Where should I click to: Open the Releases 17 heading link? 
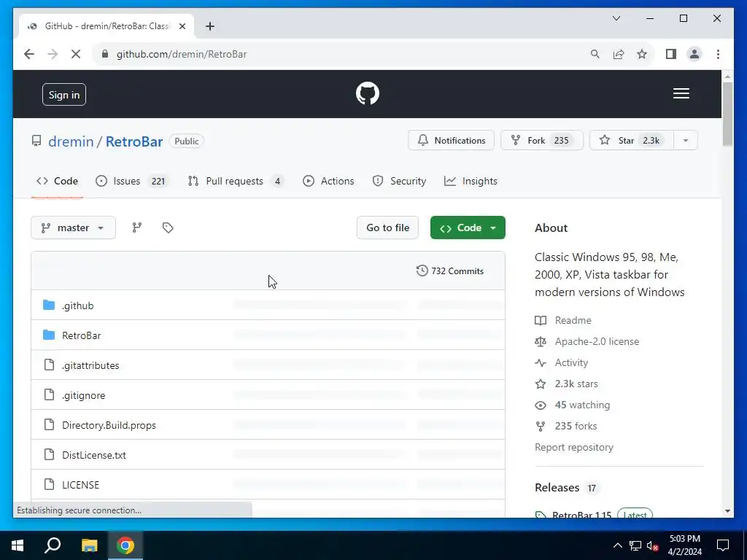[565, 488]
